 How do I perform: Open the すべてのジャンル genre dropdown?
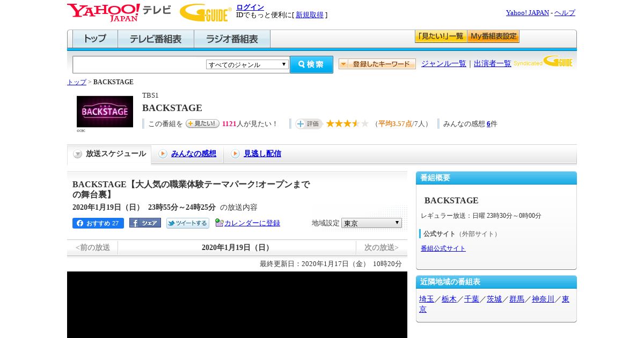(247, 64)
